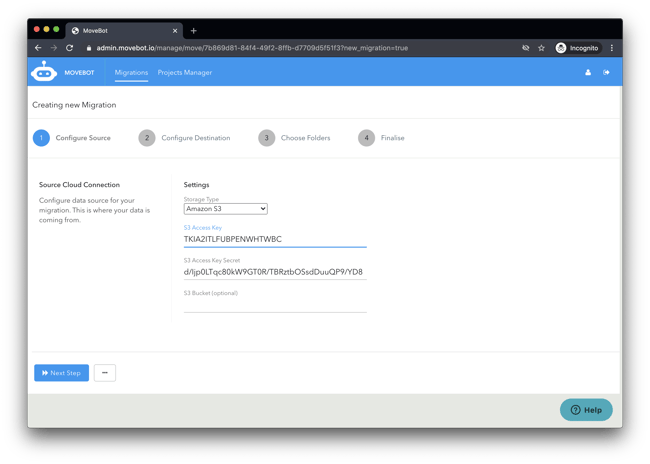
Task: Click the S3 Bucket optional field
Action: (x=275, y=305)
